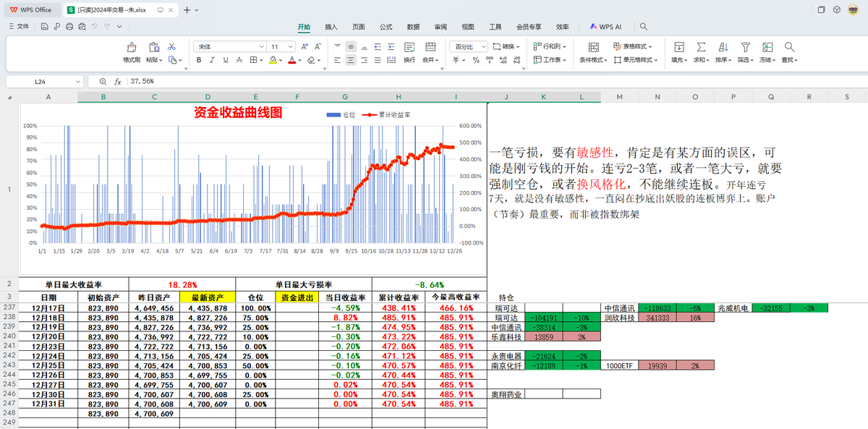Click the Print icon in quick access bar
The image size is (868, 429).
(69, 26)
